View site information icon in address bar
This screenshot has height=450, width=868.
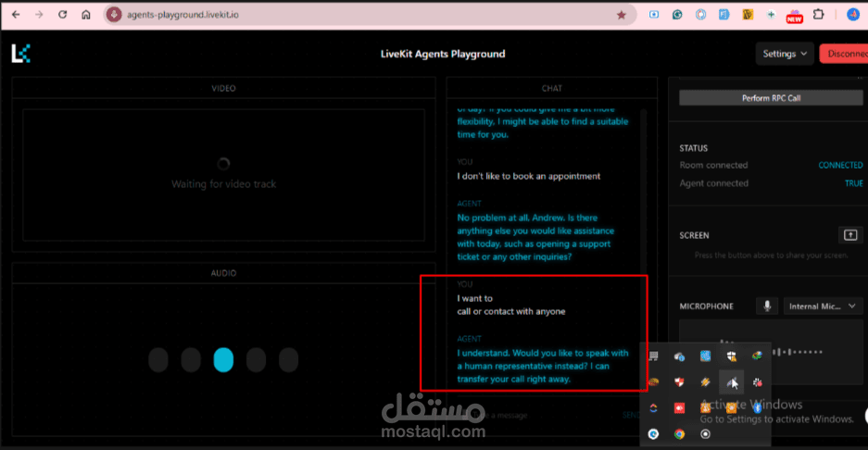click(114, 15)
